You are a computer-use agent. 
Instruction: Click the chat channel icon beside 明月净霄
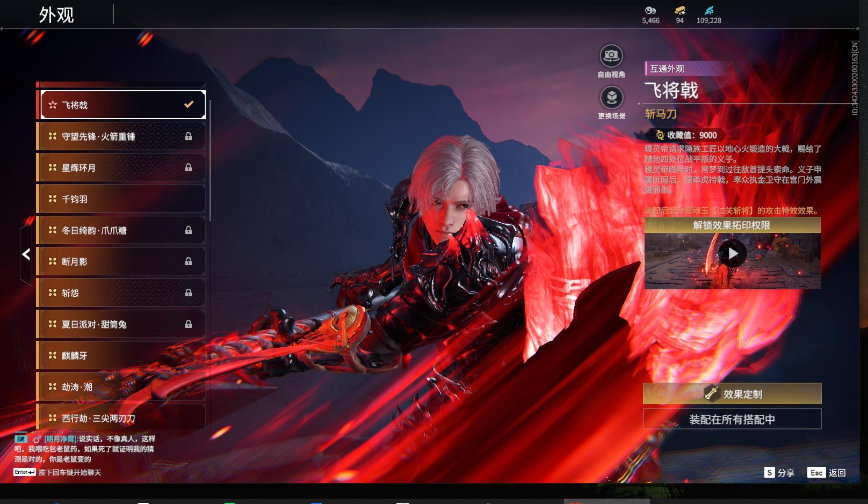point(21,439)
